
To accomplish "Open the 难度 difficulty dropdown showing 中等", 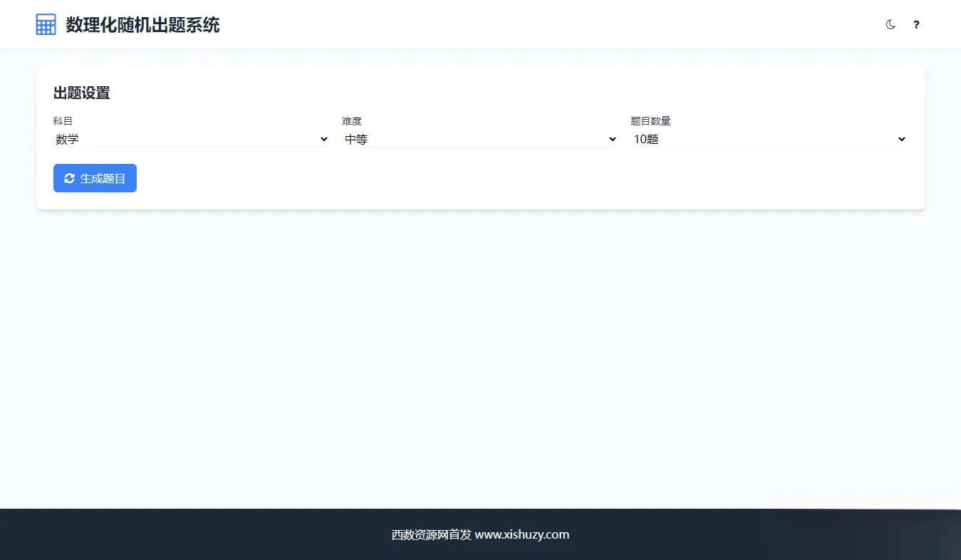I will tap(479, 139).
